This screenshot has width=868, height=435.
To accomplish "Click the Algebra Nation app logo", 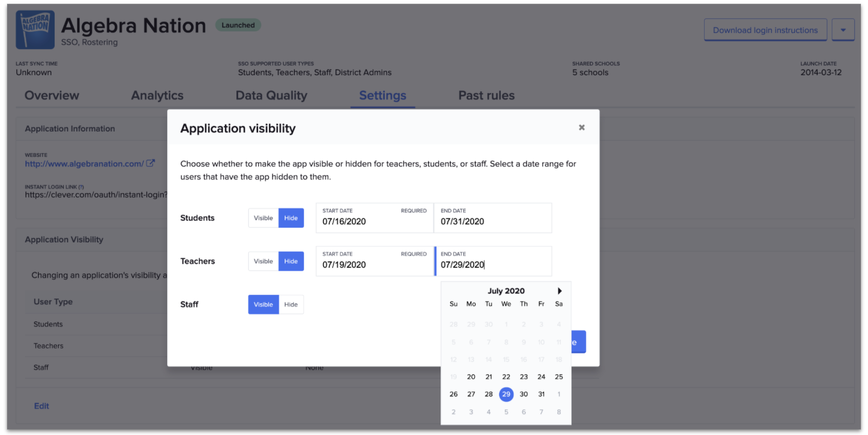I will (x=35, y=30).
